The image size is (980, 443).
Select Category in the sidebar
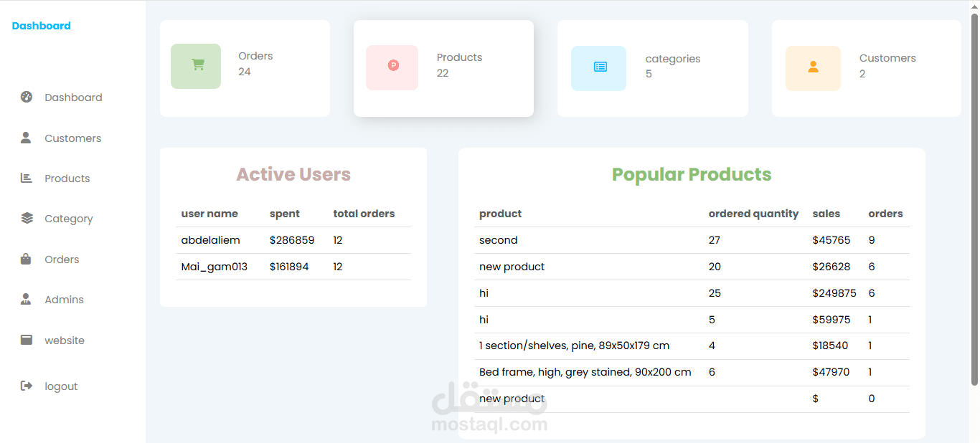68,219
